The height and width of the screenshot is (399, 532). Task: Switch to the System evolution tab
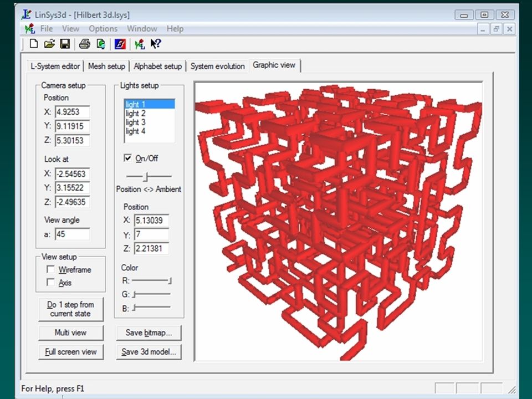point(217,66)
